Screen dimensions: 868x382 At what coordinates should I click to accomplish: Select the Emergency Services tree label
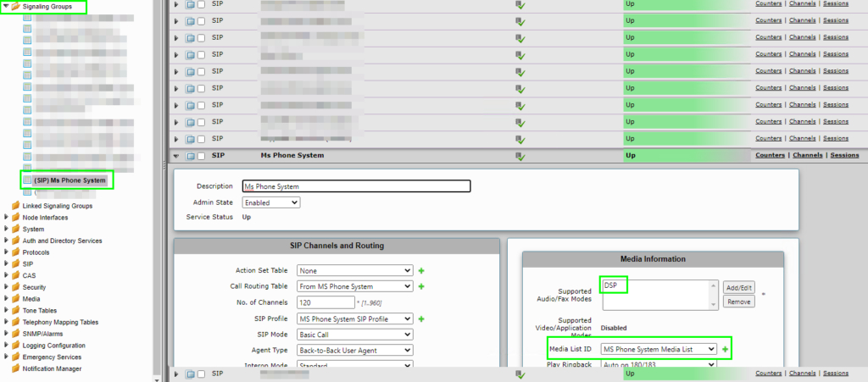[x=52, y=357]
